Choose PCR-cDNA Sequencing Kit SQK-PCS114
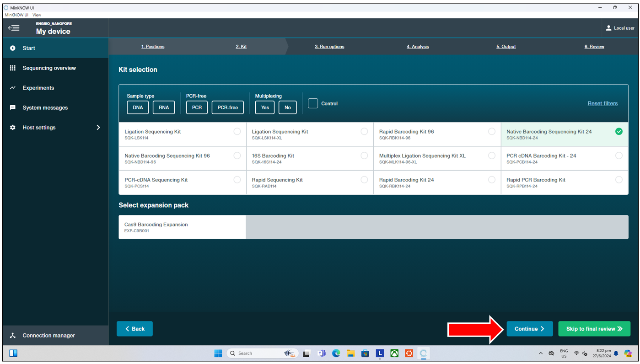The width and height of the screenshot is (640, 364). point(183,182)
